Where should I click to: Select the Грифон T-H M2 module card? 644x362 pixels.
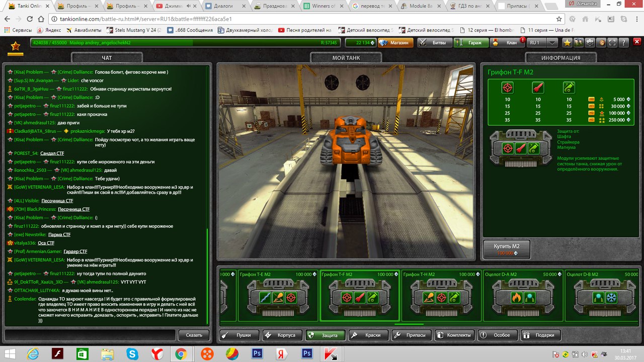point(442,296)
